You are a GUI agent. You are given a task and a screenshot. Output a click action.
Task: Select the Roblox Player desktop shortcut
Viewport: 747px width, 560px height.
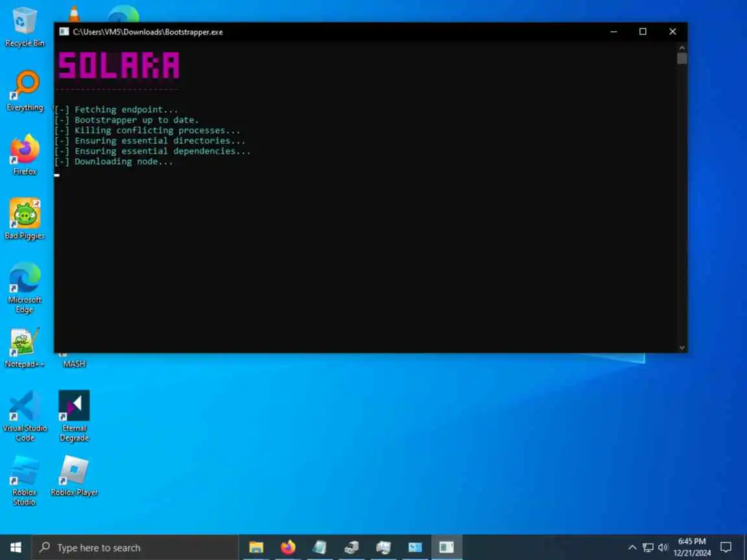pyautogui.click(x=75, y=476)
